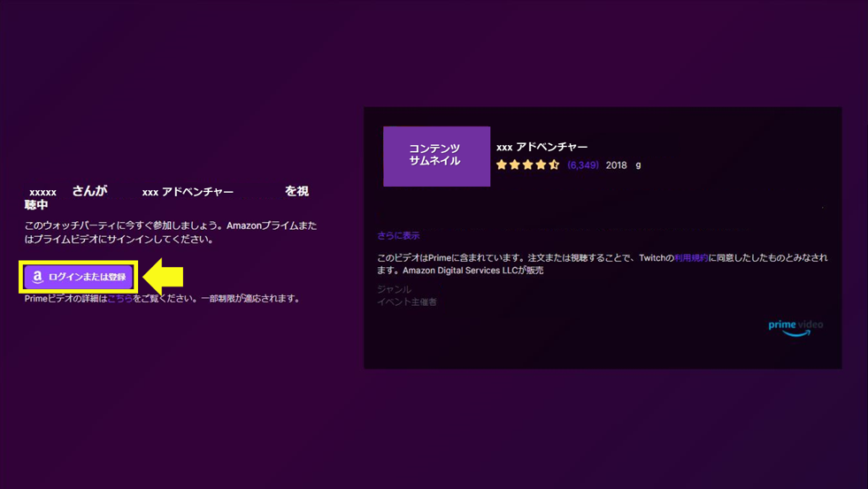Click the g maturity rating label
The height and width of the screenshot is (489, 868).
click(638, 165)
